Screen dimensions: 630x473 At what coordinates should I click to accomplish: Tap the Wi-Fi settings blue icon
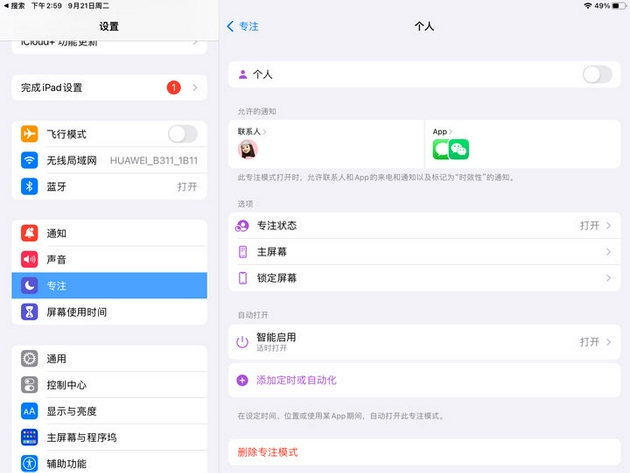coord(29,160)
